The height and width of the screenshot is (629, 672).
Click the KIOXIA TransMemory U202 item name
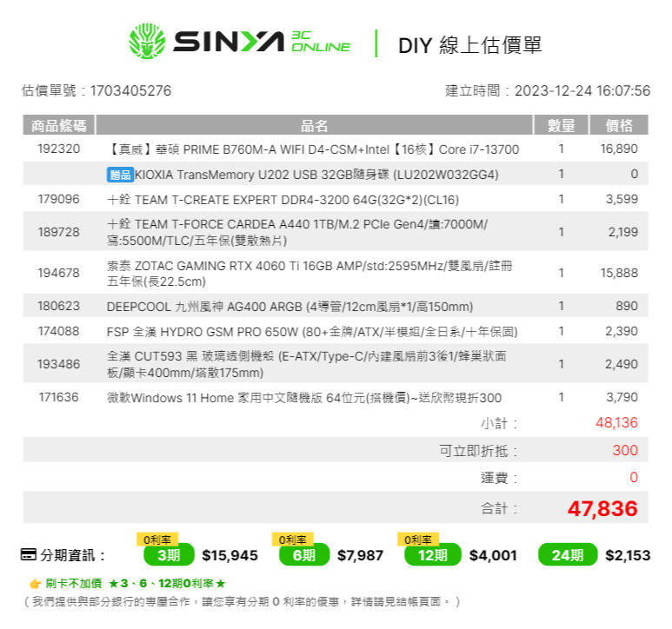(316, 175)
